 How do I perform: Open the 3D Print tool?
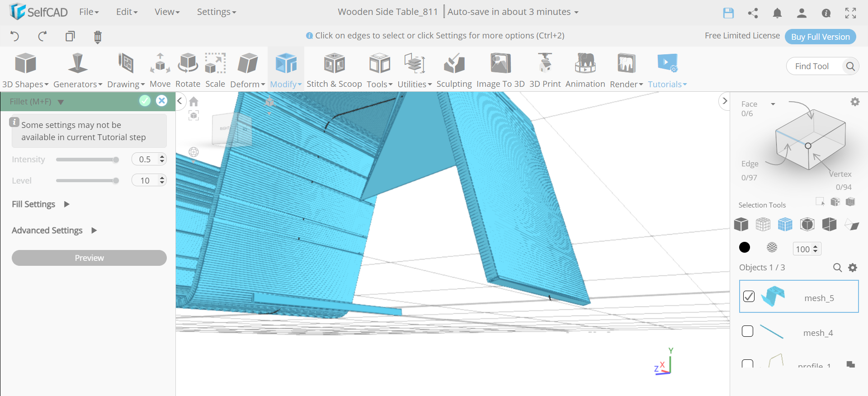545,70
